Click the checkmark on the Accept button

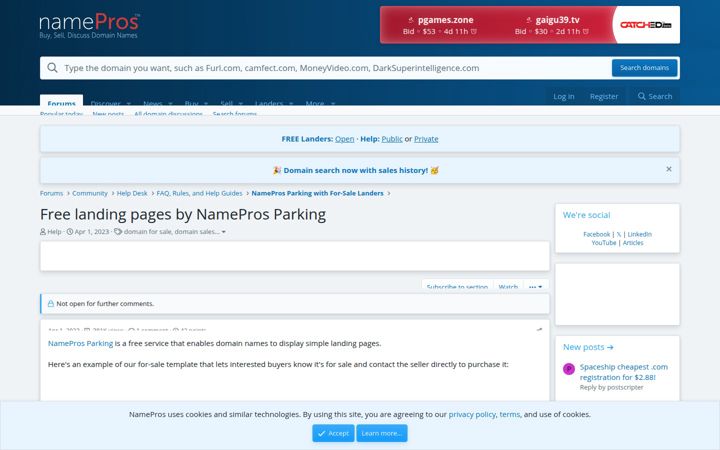321,433
